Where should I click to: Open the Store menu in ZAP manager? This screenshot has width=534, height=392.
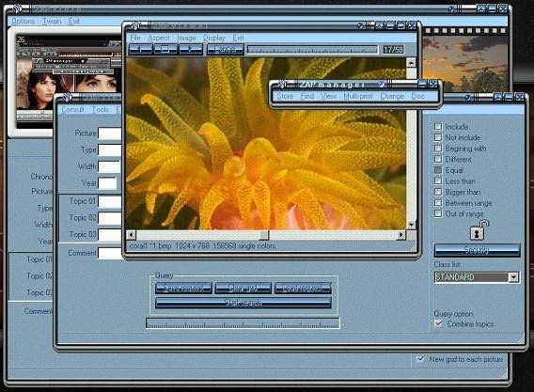click(x=285, y=96)
